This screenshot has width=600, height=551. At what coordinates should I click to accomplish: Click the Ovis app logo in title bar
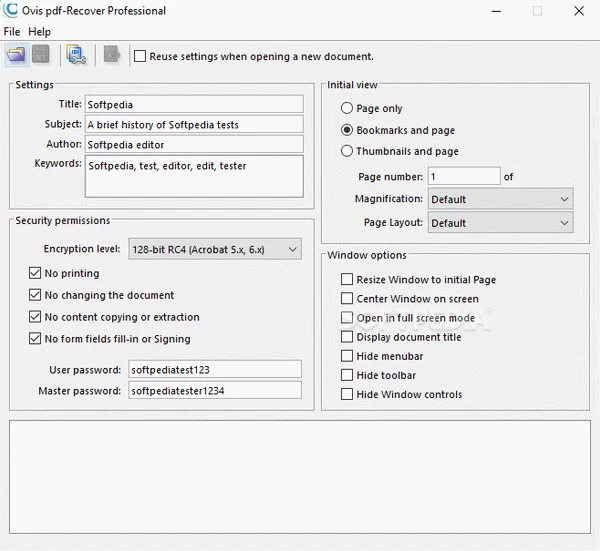tap(10, 10)
